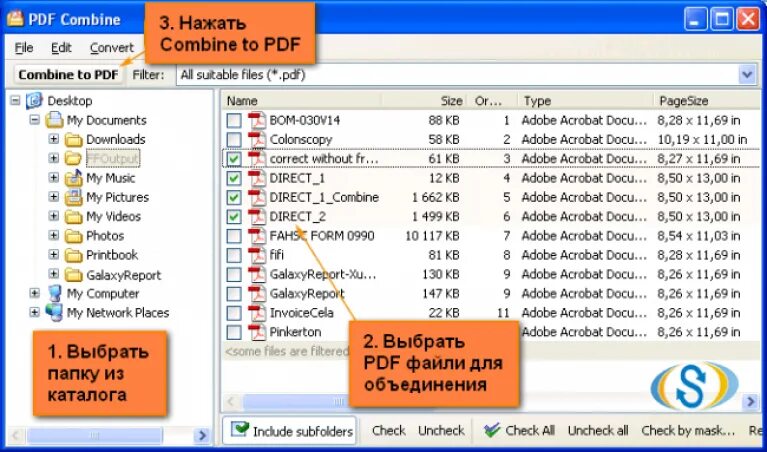Viewport: 767px width, 452px height.
Task: Click the My Network Places icon
Action: pyautogui.click(x=54, y=313)
